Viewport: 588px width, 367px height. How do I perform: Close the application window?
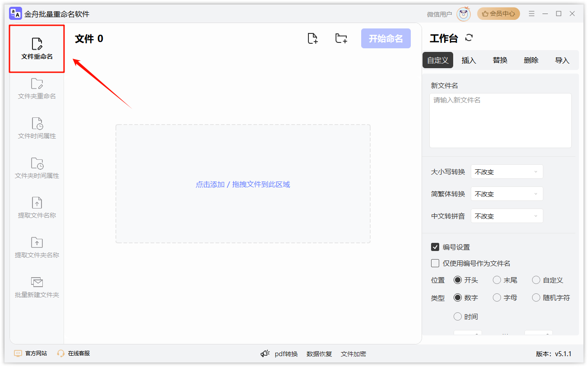point(572,14)
